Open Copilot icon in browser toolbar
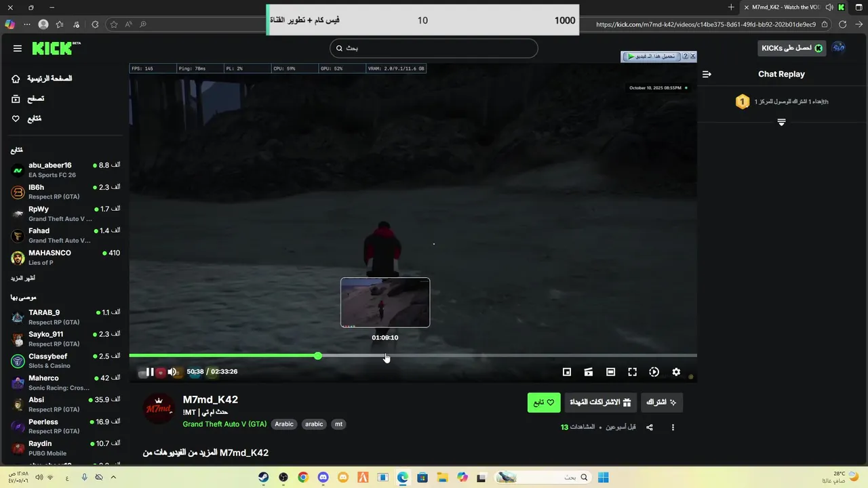The width and height of the screenshot is (868, 488). [9, 24]
